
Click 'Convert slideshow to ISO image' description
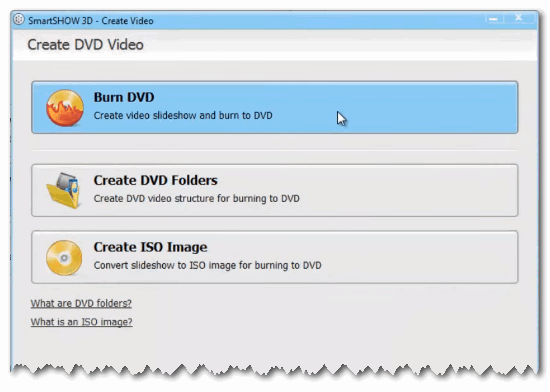tap(207, 265)
